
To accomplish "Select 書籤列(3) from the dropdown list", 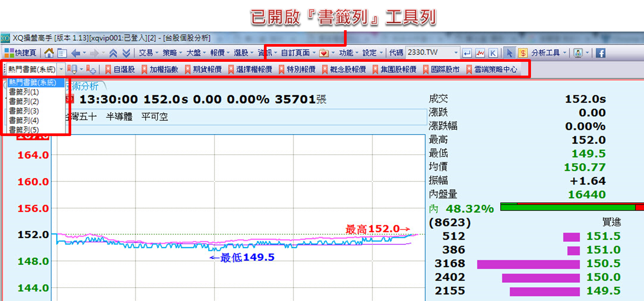I will click(x=24, y=111).
